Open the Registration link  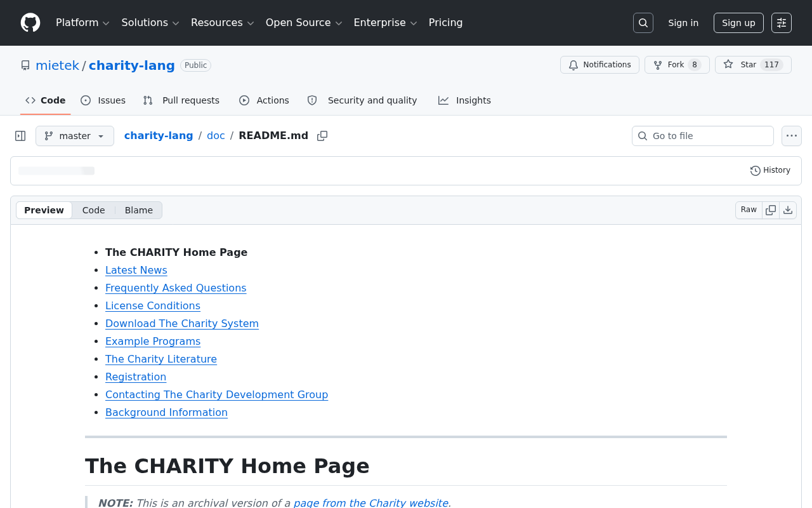136,377
